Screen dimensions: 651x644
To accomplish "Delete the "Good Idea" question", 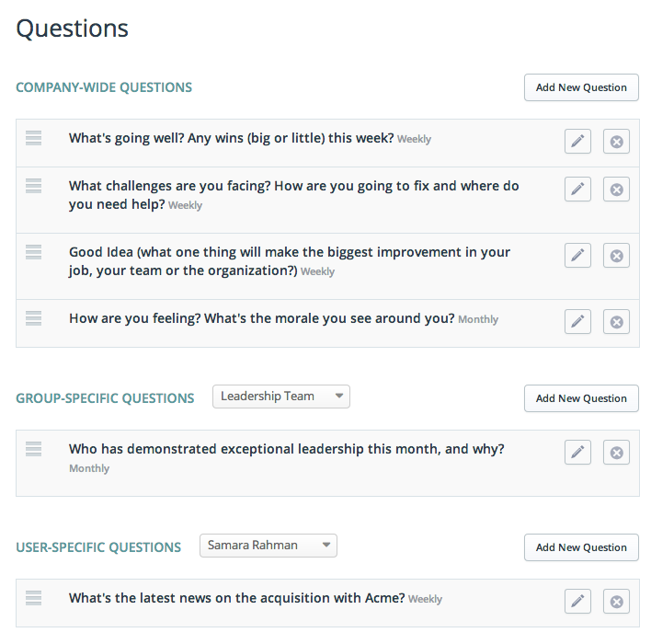I will point(616,255).
